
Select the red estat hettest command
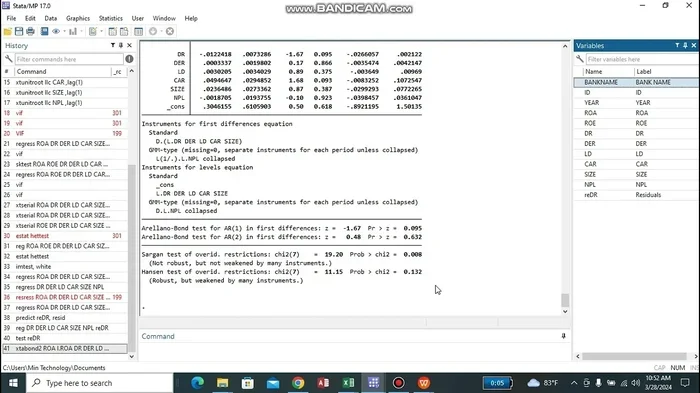click(65, 236)
